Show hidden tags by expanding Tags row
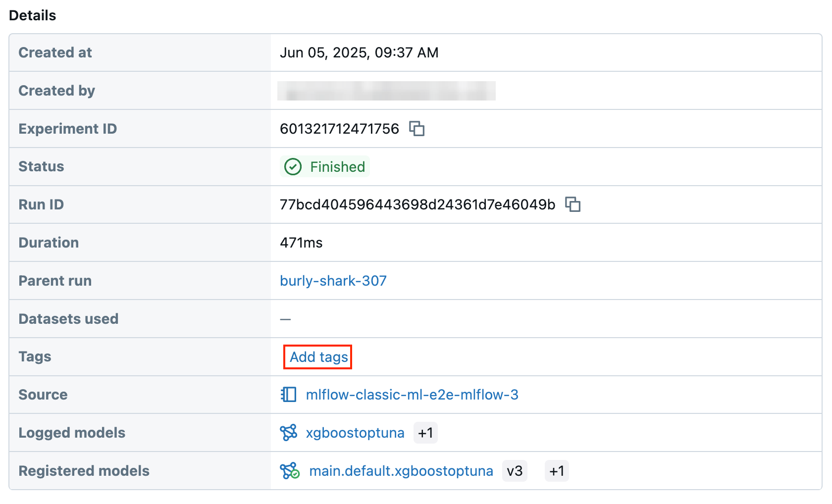The width and height of the screenshot is (832, 504). pyautogui.click(x=317, y=357)
